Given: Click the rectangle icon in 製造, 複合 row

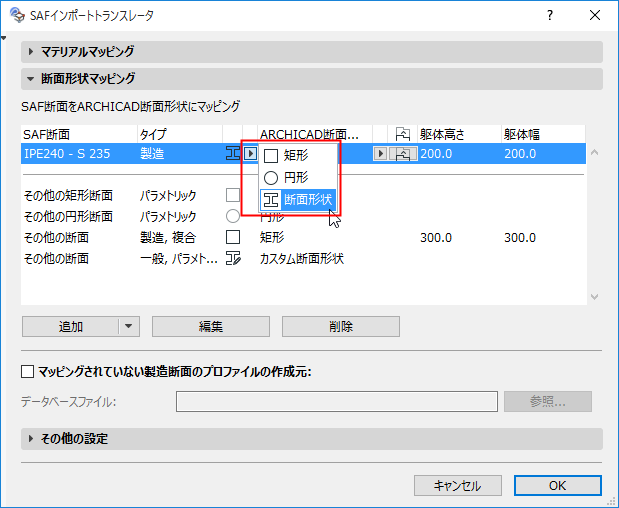Looking at the screenshot, I should (233, 237).
